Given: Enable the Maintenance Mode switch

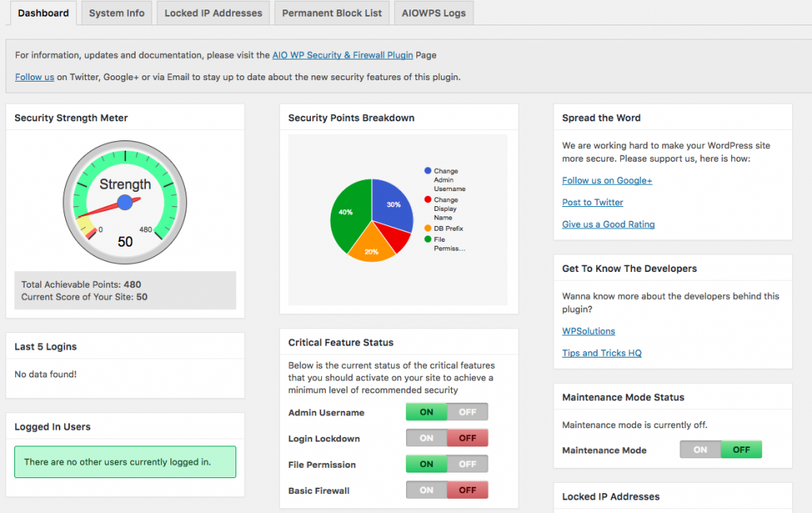Looking at the screenshot, I should [700, 450].
